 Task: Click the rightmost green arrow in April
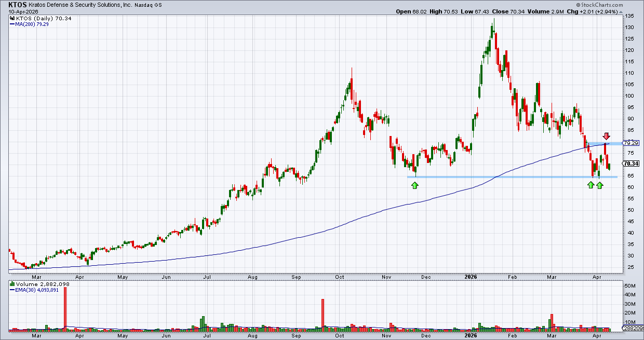(600, 185)
